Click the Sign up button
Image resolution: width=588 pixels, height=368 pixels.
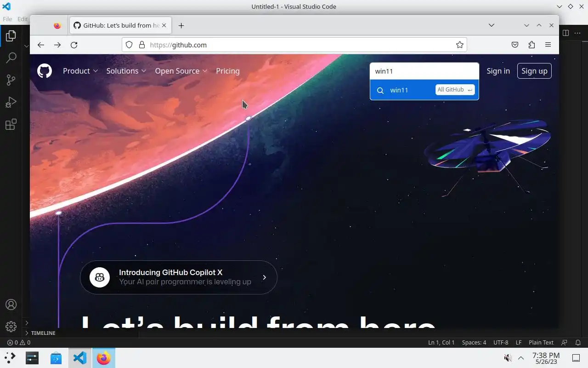click(x=534, y=71)
